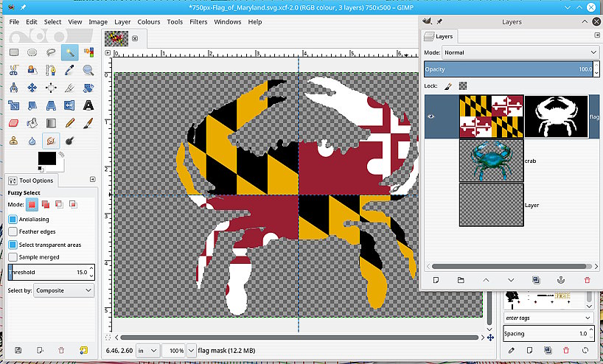Select the Shear tool

point(32,105)
